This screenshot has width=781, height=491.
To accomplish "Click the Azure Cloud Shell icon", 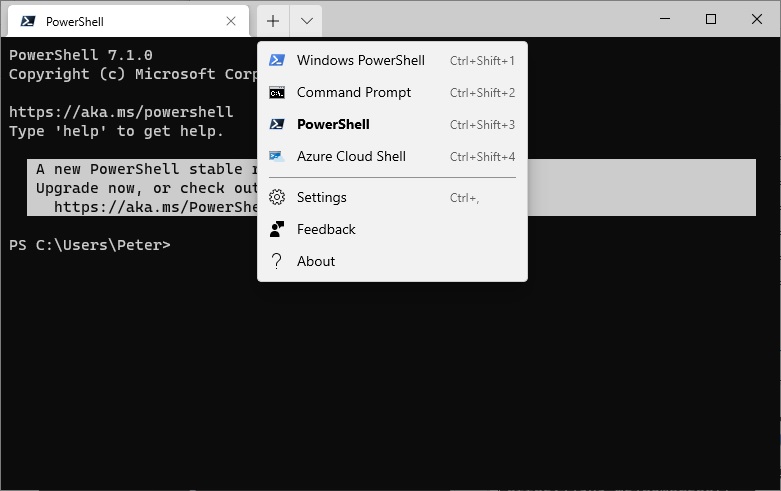I will 277,157.
